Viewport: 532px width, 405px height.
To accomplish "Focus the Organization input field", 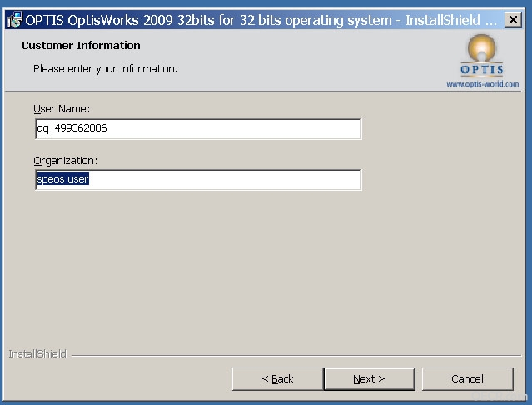I will coord(198,180).
